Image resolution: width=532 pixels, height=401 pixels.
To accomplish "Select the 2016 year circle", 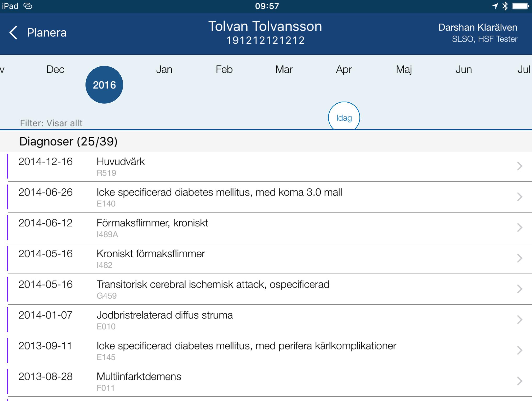I will tap(104, 85).
